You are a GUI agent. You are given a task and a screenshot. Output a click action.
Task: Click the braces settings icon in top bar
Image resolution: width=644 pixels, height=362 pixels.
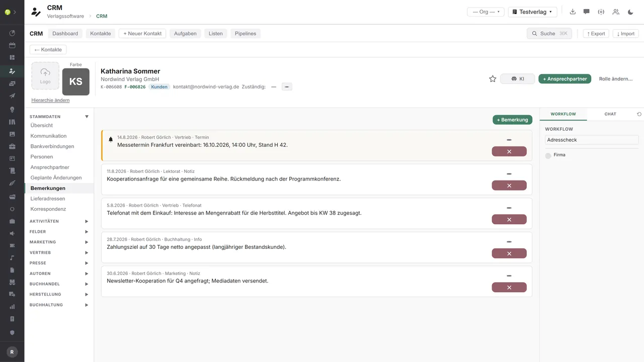[601, 12]
